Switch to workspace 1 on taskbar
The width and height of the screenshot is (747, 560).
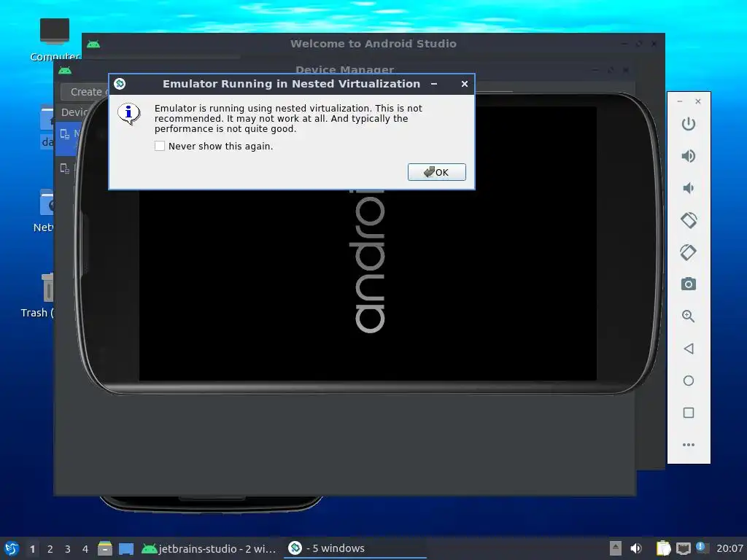(x=32, y=549)
